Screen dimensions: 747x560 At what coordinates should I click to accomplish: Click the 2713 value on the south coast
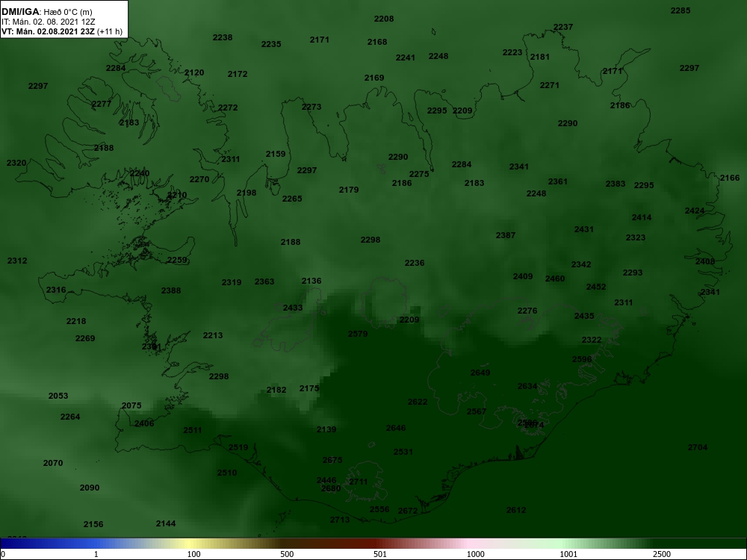pyautogui.click(x=340, y=520)
